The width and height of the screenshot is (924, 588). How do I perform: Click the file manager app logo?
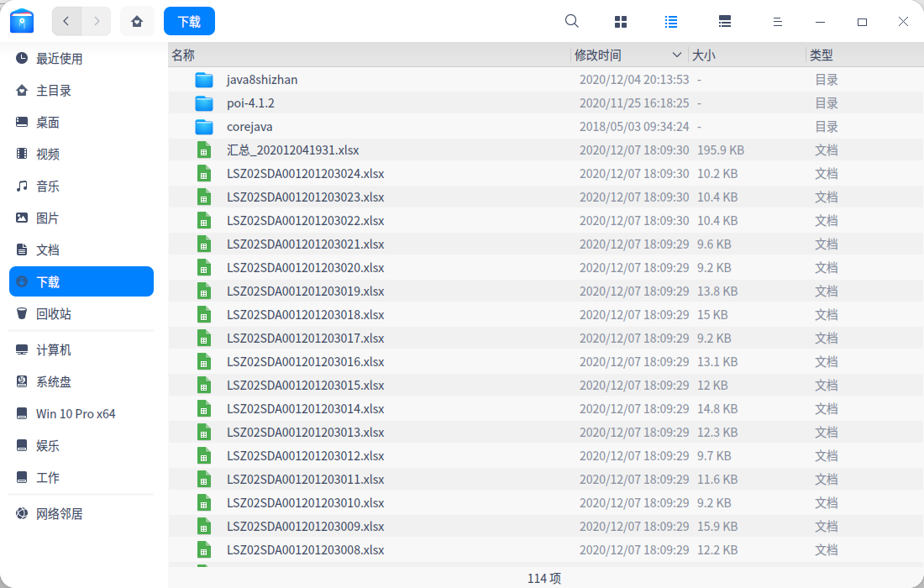[x=22, y=21]
